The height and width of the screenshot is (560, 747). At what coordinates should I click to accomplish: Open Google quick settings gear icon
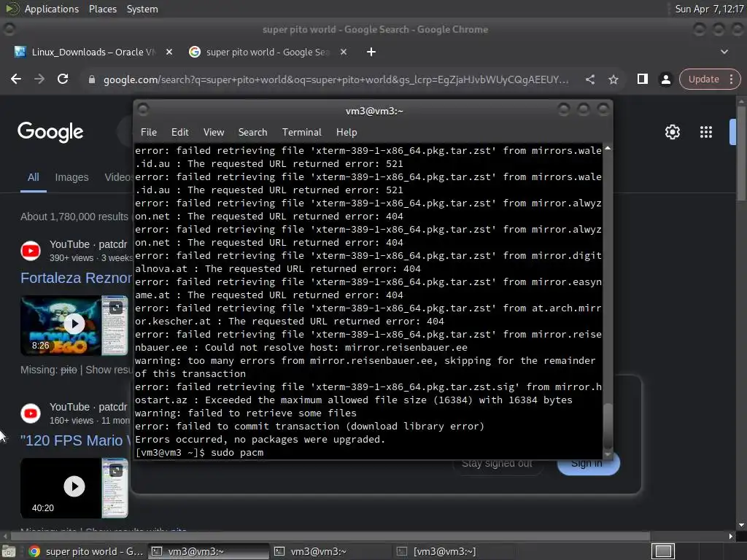[672, 132]
